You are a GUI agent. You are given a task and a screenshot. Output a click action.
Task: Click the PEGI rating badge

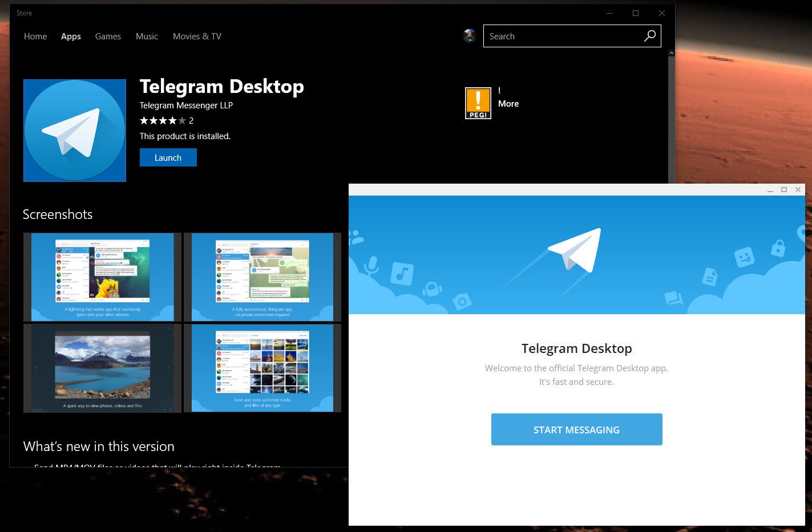coord(478,103)
